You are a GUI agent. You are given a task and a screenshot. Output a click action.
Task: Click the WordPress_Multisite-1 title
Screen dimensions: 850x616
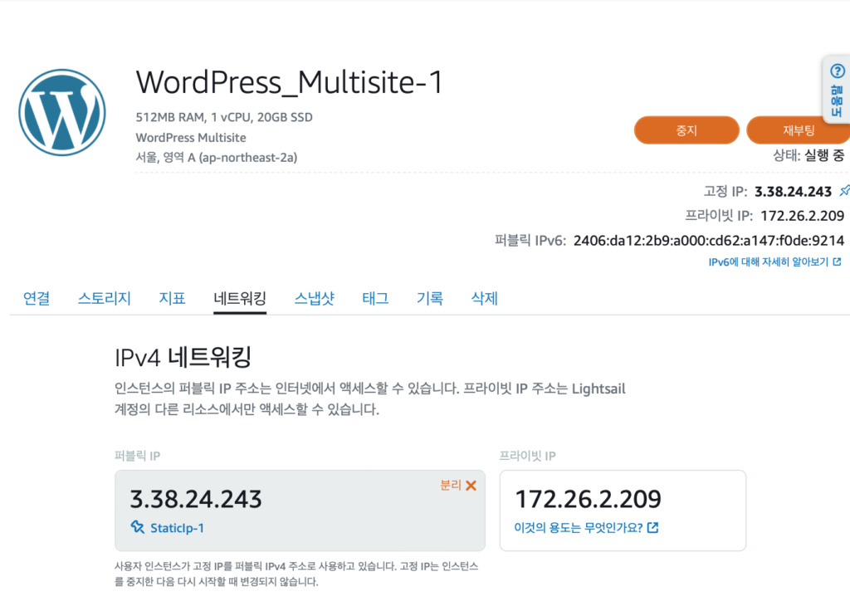289,82
